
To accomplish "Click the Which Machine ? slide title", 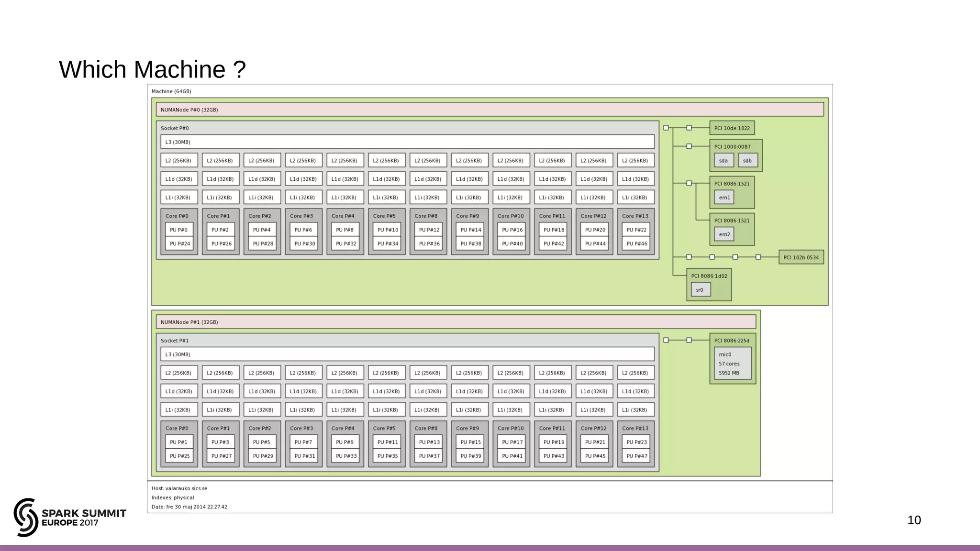I will pyautogui.click(x=152, y=70).
